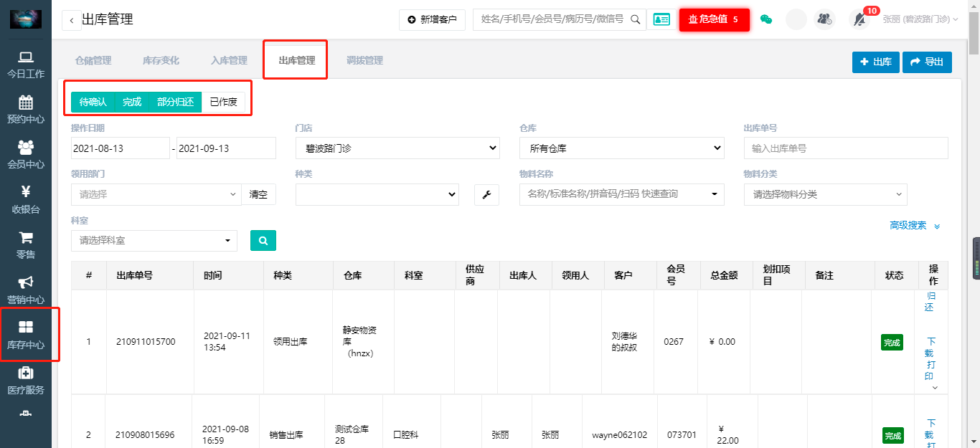Viewport: 980px width, 448px height.
Task: Click the back arrow beside 出库管理 title
Action: 72,20
